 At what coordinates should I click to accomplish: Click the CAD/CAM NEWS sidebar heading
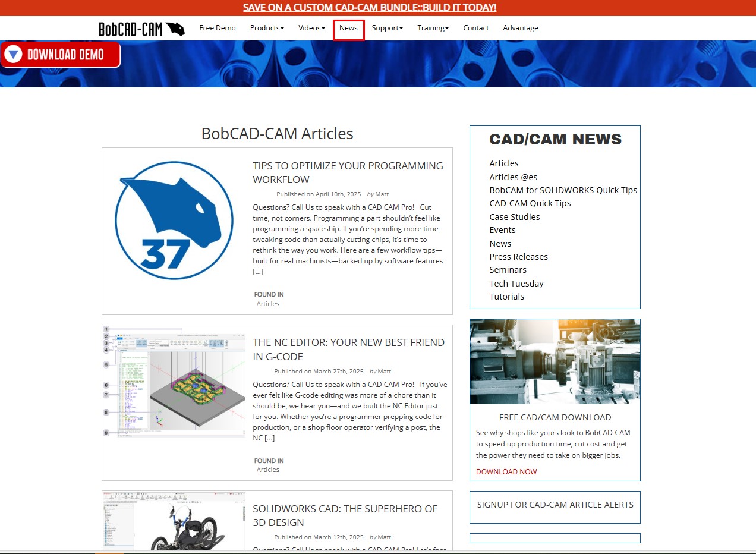click(x=555, y=139)
